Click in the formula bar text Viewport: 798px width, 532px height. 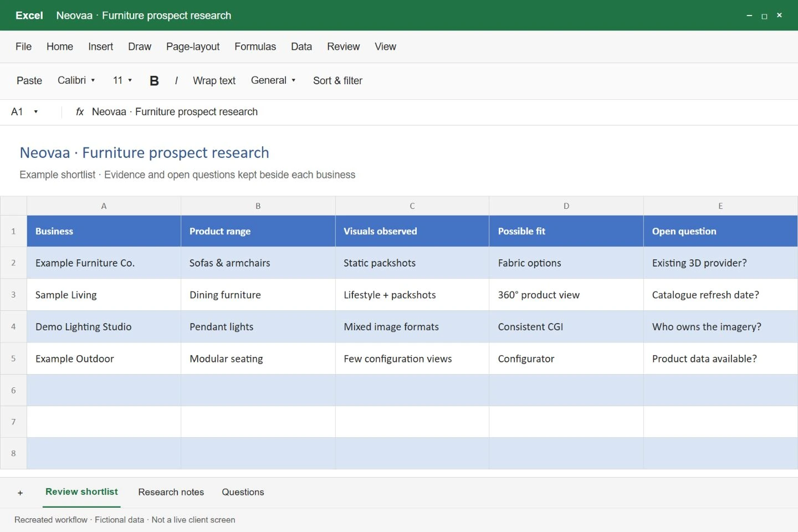pyautogui.click(x=175, y=112)
